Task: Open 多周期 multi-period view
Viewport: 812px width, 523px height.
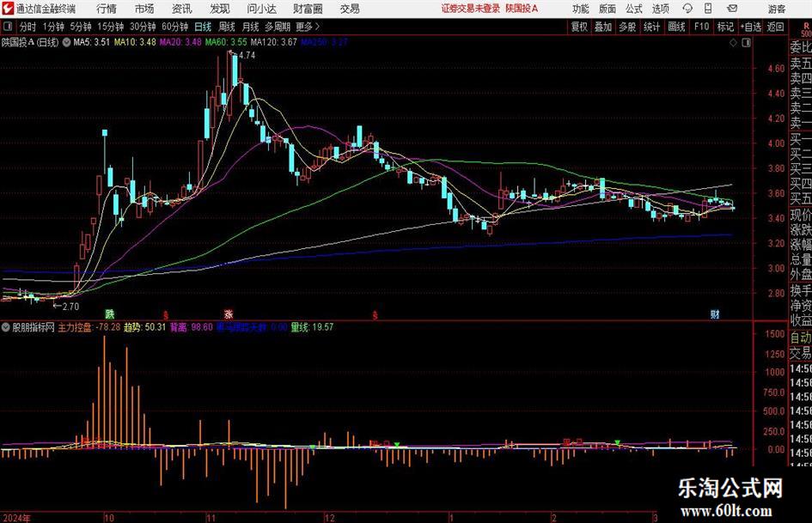Action: click(278, 27)
